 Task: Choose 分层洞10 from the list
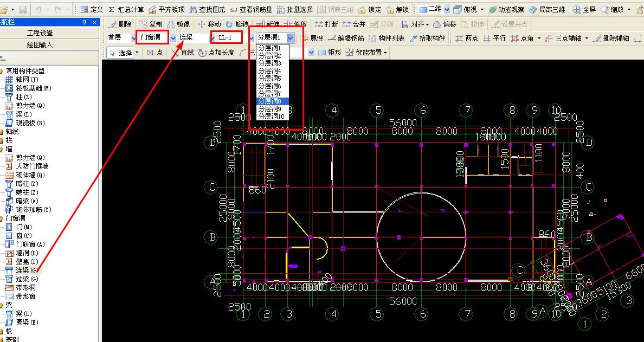pyautogui.click(x=273, y=116)
